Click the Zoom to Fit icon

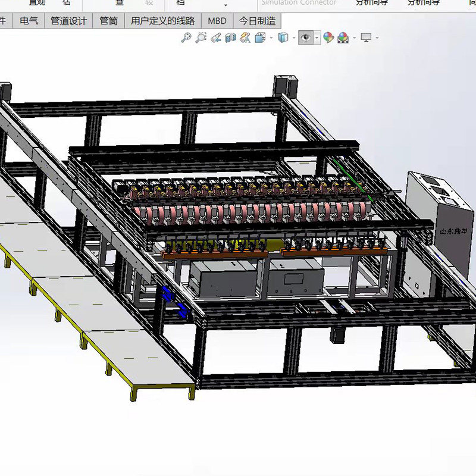pyautogui.click(x=186, y=38)
